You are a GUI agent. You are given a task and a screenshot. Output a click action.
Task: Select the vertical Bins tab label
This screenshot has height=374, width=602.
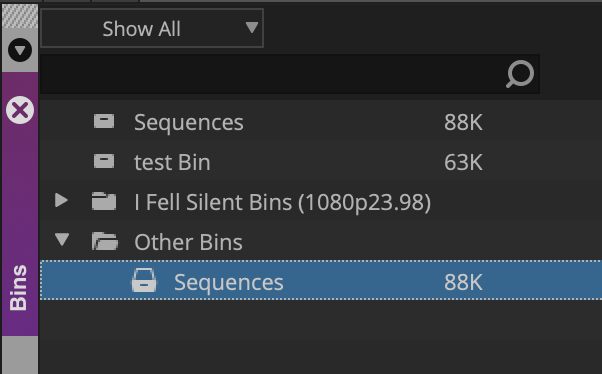pos(18,287)
